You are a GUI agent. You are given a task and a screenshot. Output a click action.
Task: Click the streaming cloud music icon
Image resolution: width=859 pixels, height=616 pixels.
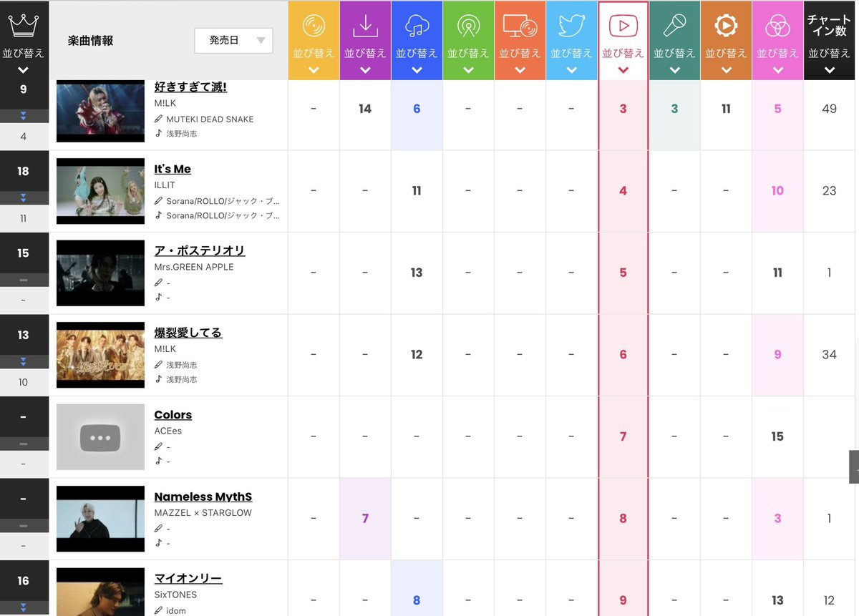[417, 26]
